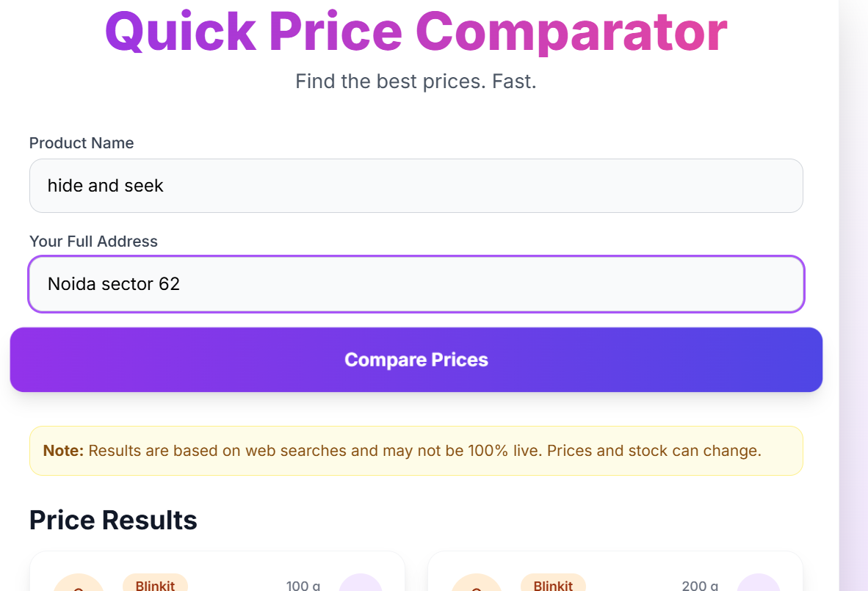Click the Quick Price Comparator heading
The height and width of the screenshot is (591, 868).
click(x=416, y=32)
